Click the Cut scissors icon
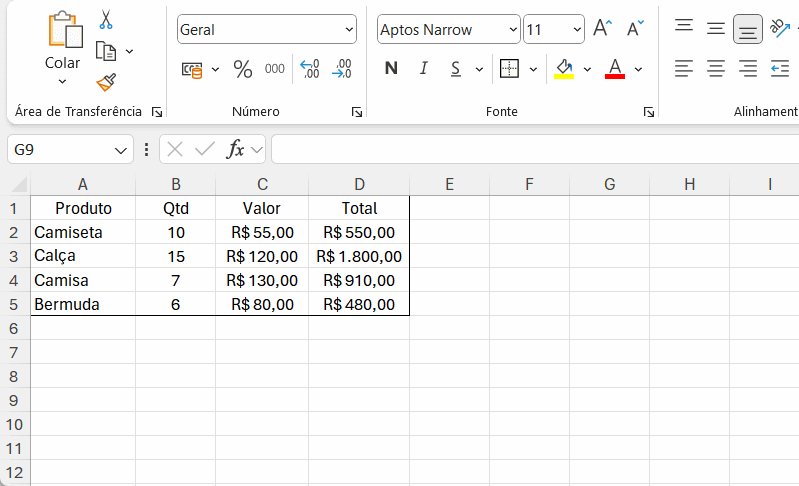This screenshot has width=799, height=486. tap(106, 20)
